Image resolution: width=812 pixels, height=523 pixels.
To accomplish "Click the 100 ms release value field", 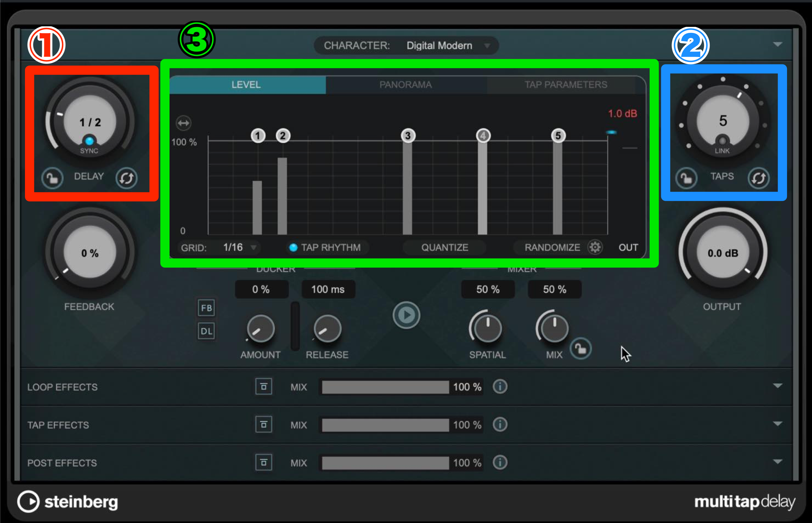I will (x=328, y=289).
